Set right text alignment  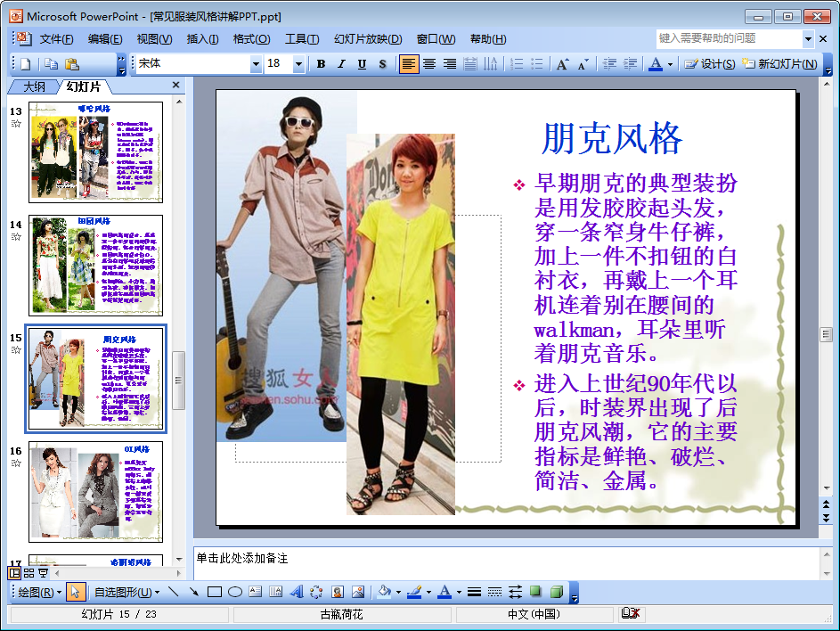[450, 64]
